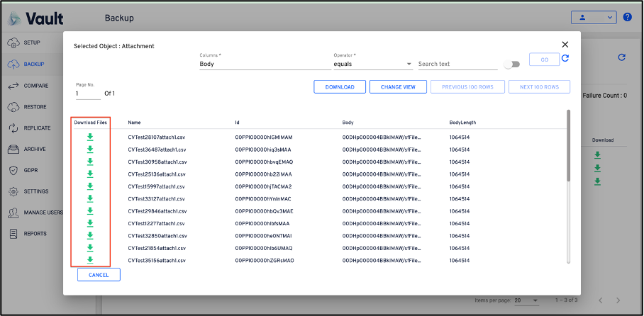This screenshot has width=644, height=316.
Task: Download file for CVTest28107attach1.csv row
Action: pyautogui.click(x=90, y=137)
